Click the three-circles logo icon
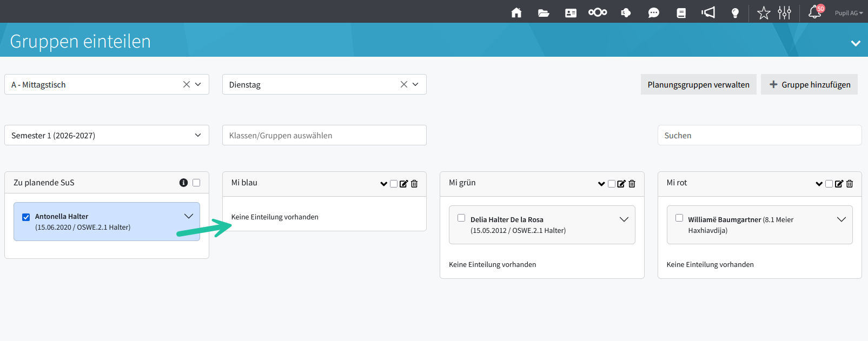This screenshot has width=868, height=341. tap(598, 12)
